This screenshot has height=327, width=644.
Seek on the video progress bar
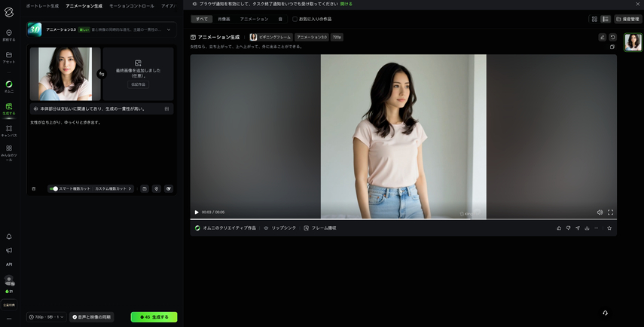point(403,219)
